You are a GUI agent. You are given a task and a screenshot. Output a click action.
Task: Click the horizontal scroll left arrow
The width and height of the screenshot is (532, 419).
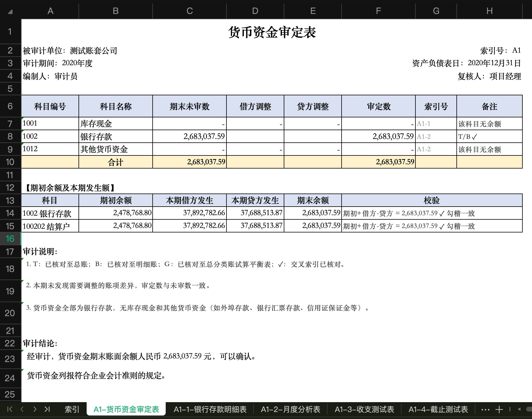(519, 409)
